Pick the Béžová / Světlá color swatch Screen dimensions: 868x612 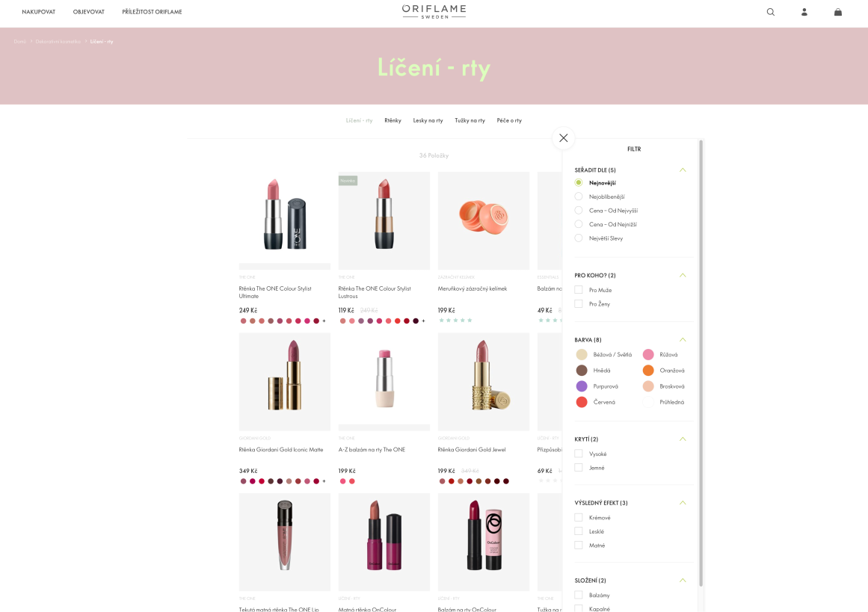click(x=581, y=355)
